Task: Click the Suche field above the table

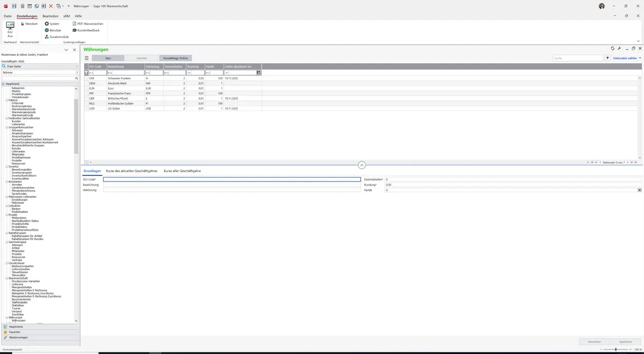Action: [x=578, y=58]
